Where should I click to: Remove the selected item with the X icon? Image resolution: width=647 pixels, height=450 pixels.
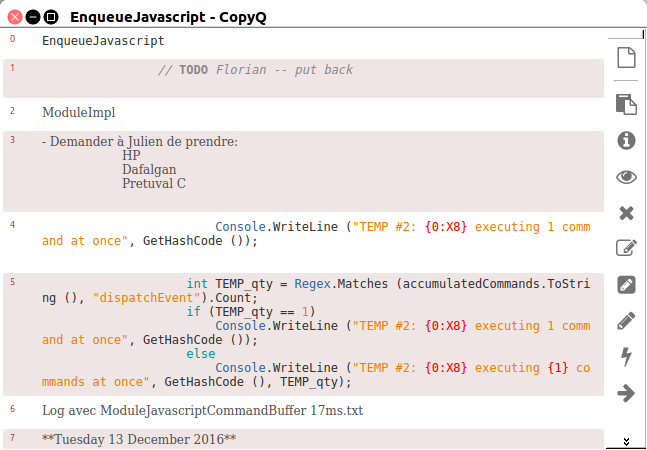point(626,213)
